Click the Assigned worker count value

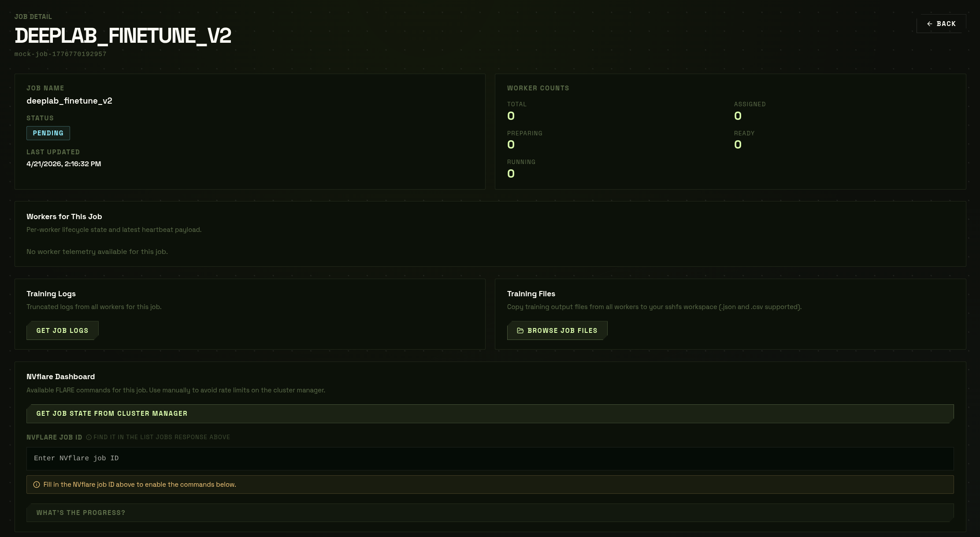738,116
